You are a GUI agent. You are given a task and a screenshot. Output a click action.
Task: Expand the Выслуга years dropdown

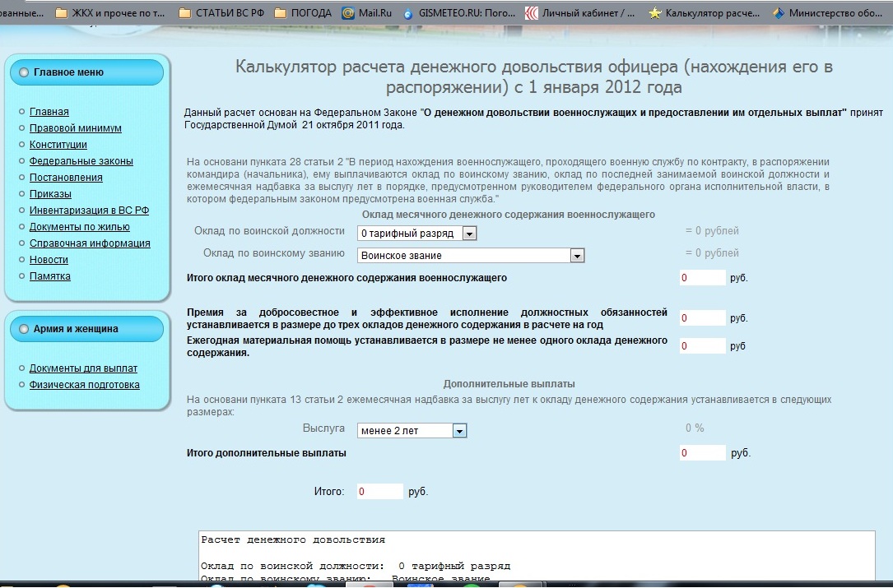coord(412,431)
